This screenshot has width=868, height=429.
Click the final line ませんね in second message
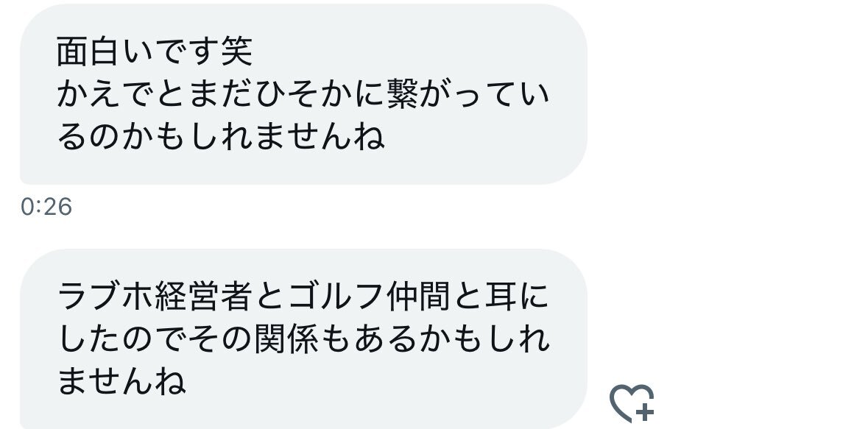coord(121,381)
